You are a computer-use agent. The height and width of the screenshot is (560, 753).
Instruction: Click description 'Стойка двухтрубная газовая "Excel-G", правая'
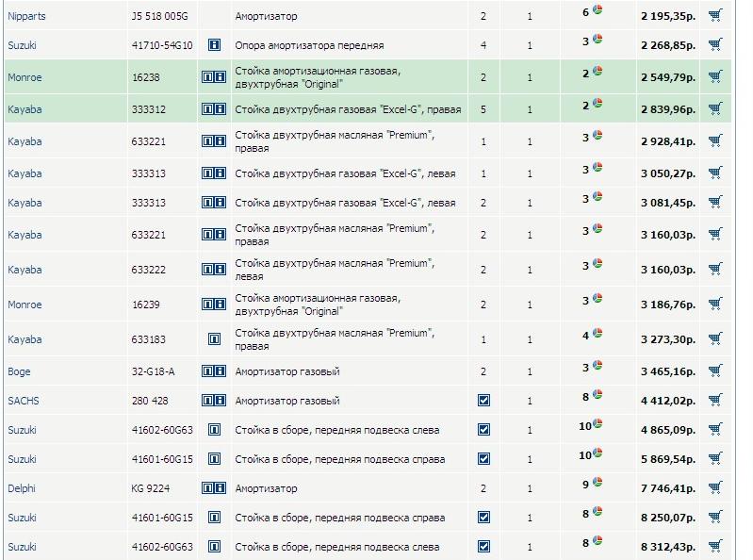pos(348,109)
